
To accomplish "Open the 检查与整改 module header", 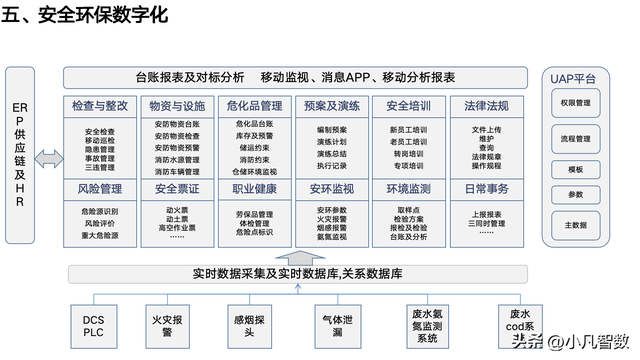I will 100,107.
